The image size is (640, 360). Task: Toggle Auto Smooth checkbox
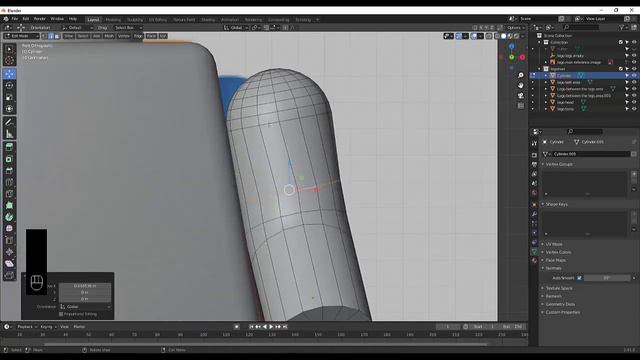[579, 278]
